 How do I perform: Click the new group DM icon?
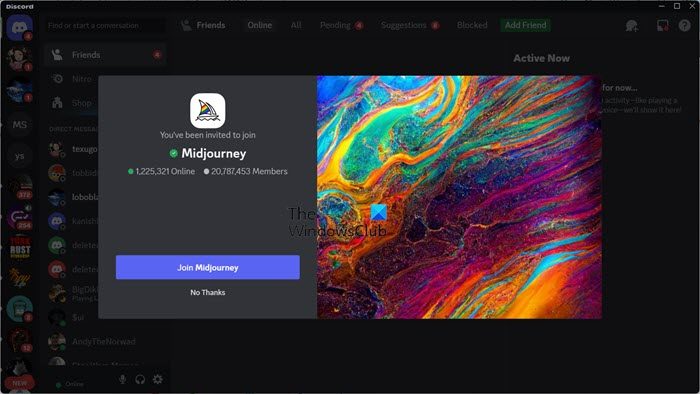click(632, 25)
